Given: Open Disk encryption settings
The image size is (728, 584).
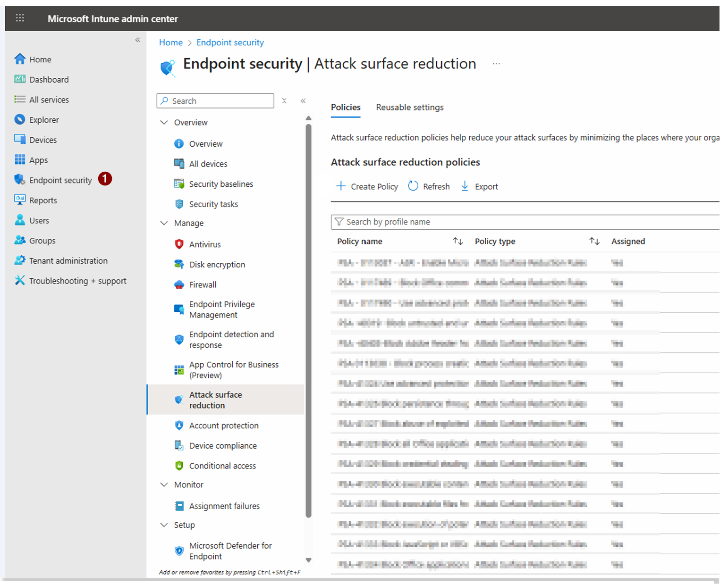Looking at the screenshot, I should pos(217,264).
